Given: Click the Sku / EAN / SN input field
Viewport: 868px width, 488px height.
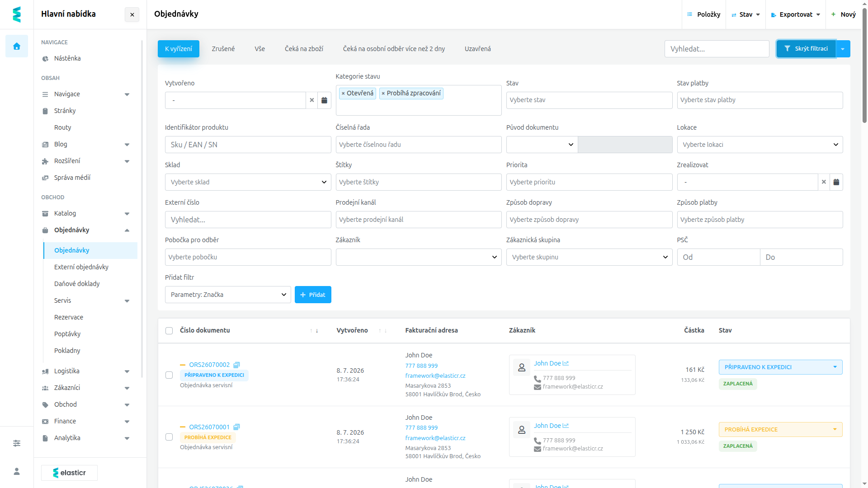Looking at the screenshot, I should point(248,145).
